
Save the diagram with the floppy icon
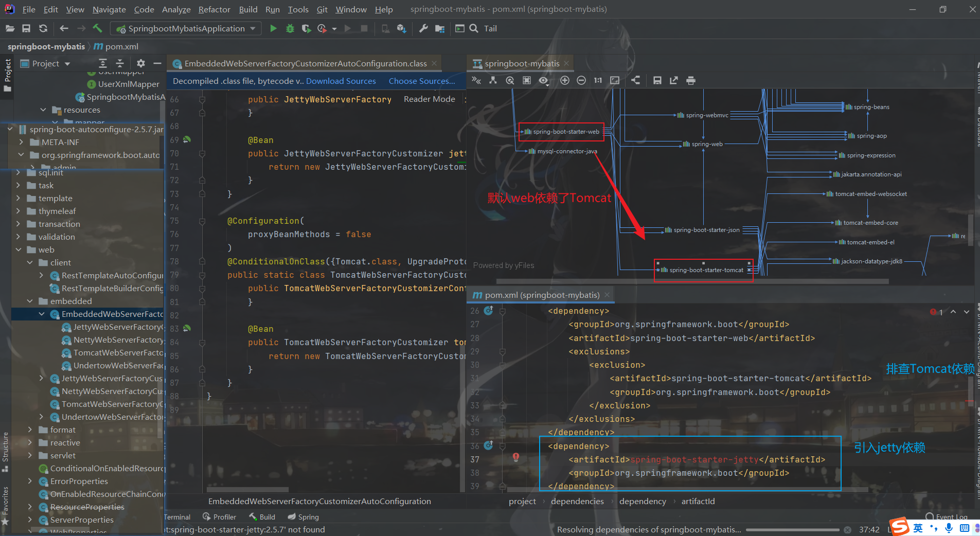coord(657,80)
